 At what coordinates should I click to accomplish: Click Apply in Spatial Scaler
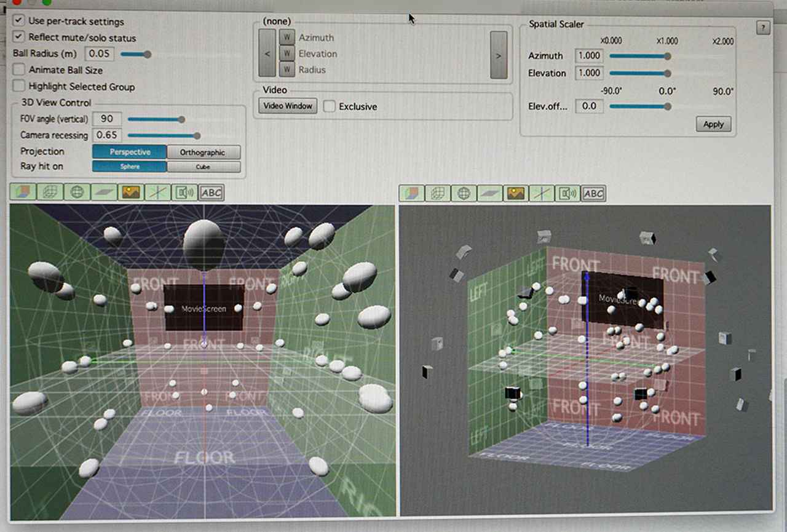[713, 124]
